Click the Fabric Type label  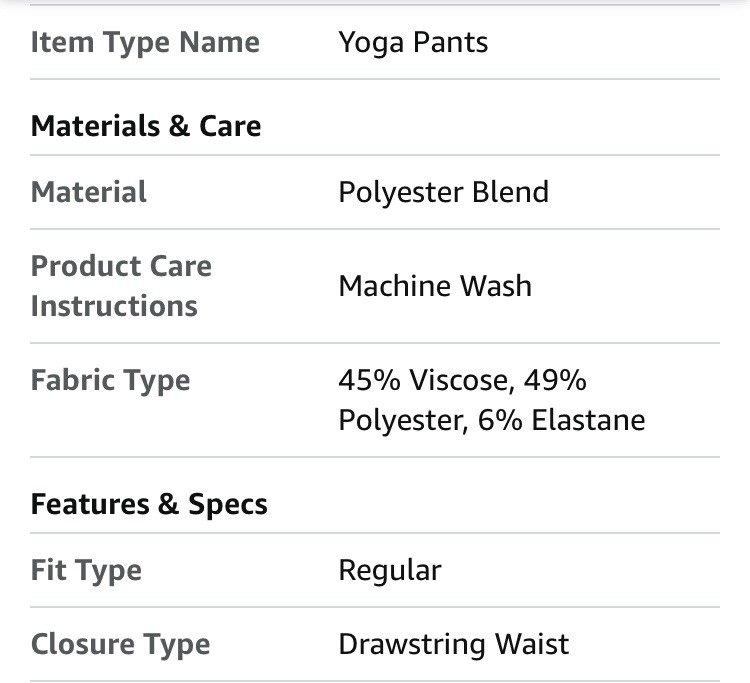tap(110, 381)
